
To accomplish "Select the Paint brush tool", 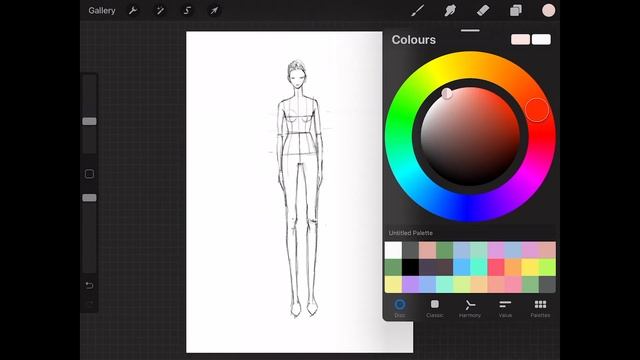I will tap(417, 11).
